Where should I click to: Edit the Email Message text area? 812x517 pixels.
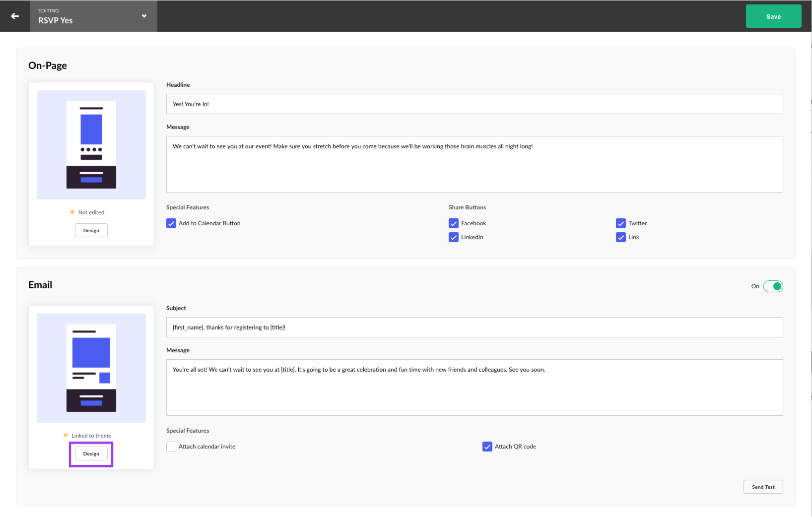[474, 388]
